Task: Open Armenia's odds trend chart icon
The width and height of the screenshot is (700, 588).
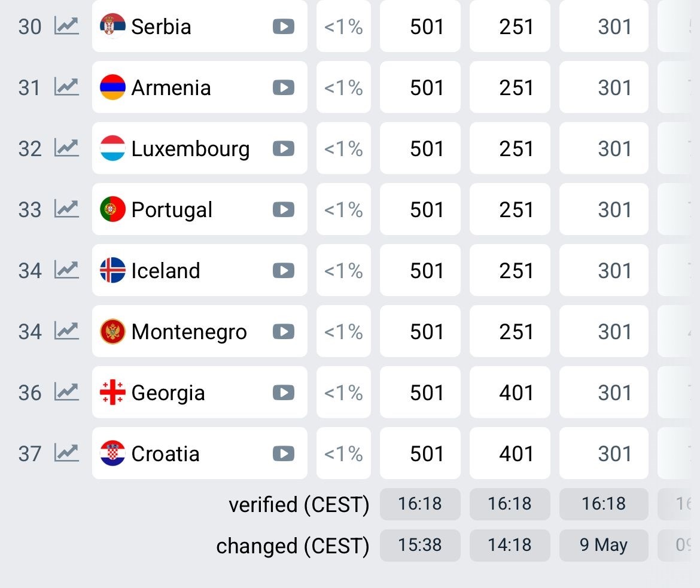Action: 66,87
